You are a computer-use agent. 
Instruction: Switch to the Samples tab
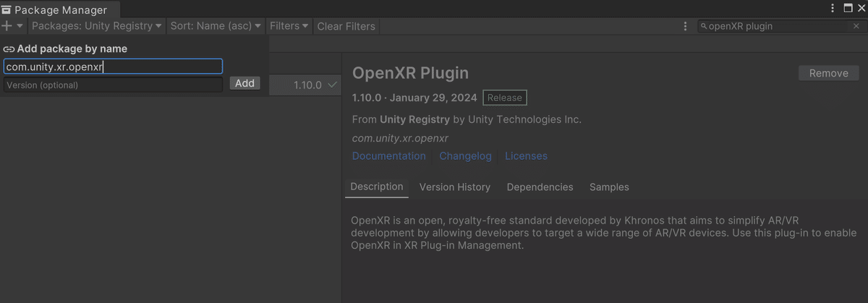(x=609, y=187)
